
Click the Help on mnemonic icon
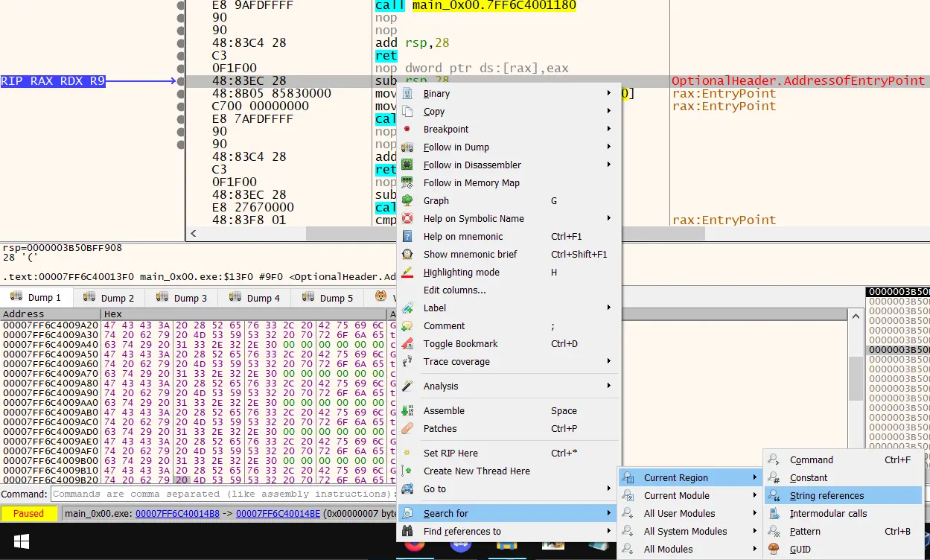point(407,236)
